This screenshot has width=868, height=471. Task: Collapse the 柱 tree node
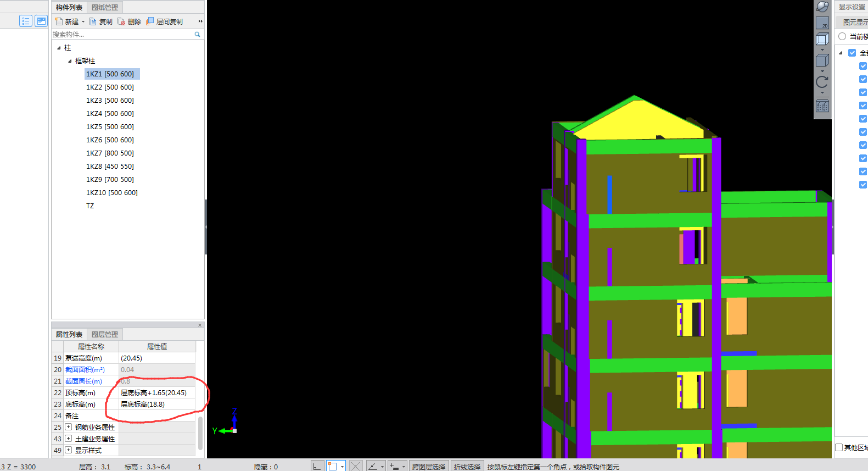coord(59,48)
